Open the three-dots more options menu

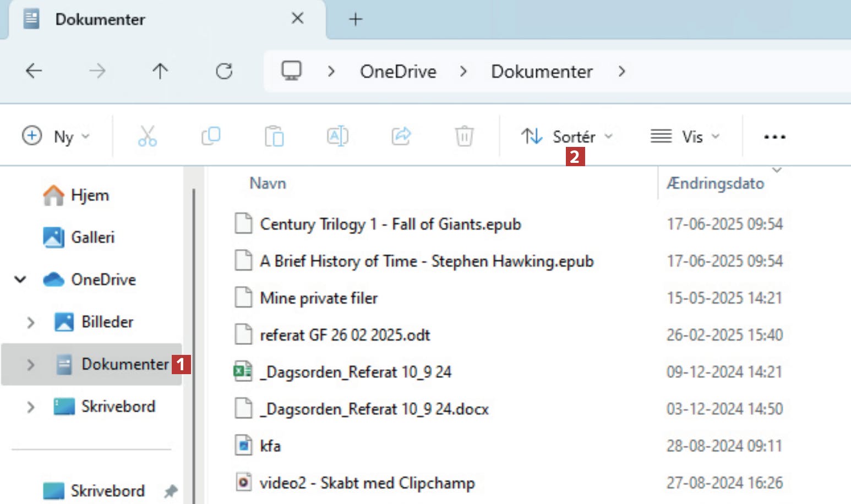(774, 136)
